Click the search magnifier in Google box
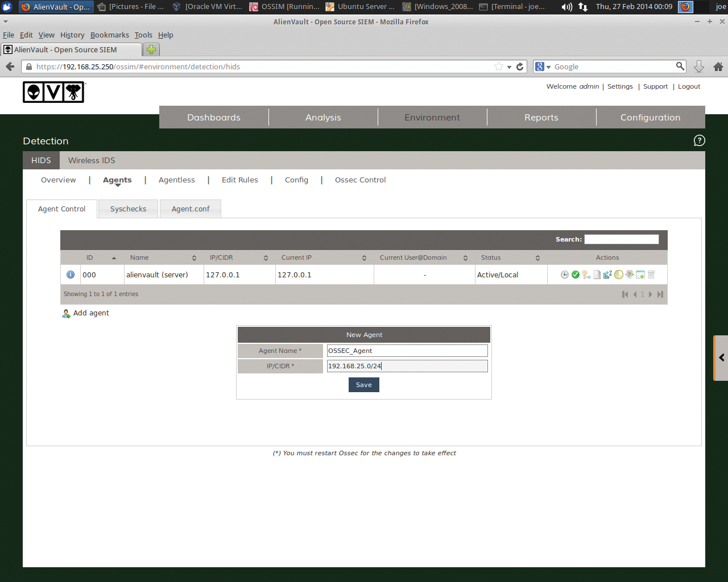Viewport: 728px width, 582px height. (680, 66)
